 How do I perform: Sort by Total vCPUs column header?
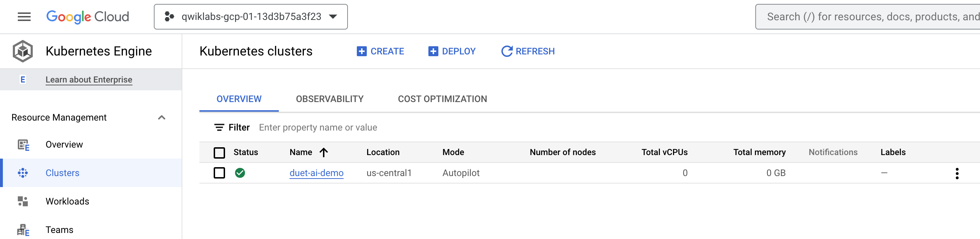(664, 152)
